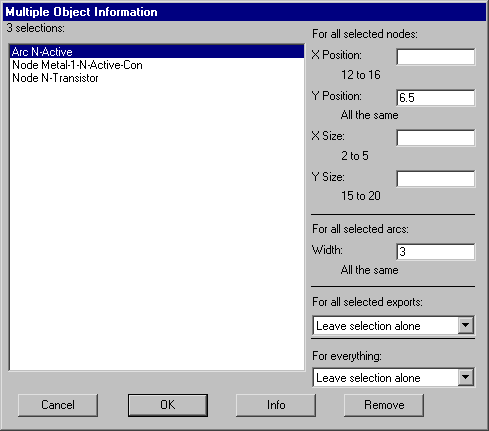Open the selected exports dropdown arrow
The width and height of the screenshot is (489, 431).
coord(466,325)
